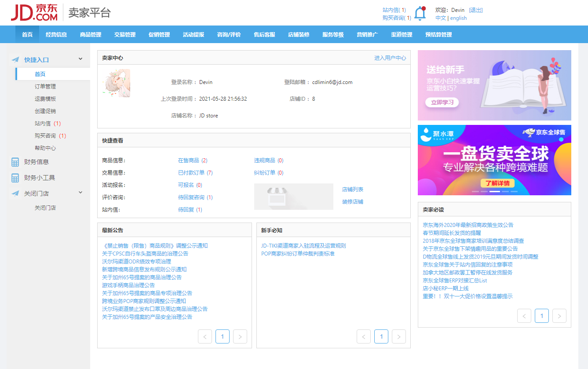588x369 pixels.
Task: Click the 了解详情 banner button
Action: click(497, 183)
